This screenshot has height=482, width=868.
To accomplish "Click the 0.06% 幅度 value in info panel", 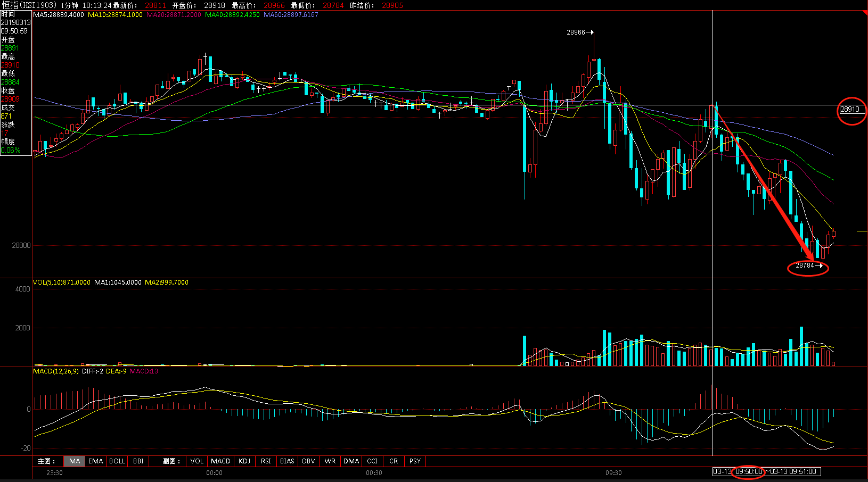I will coord(11,150).
